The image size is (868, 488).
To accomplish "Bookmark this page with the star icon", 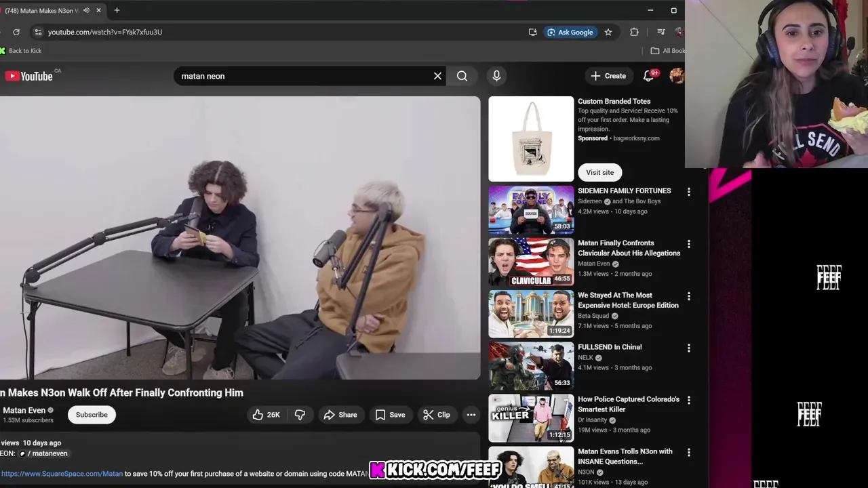I will pos(608,32).
